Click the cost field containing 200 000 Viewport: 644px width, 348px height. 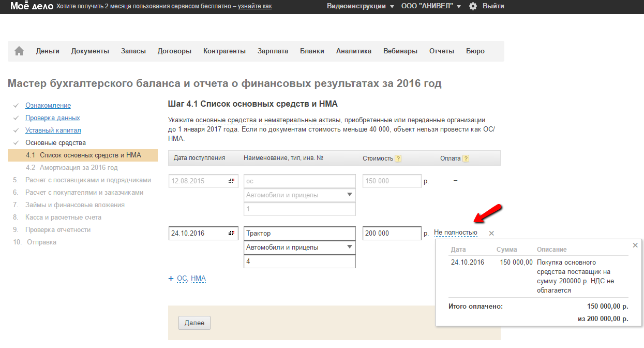(x=392, y=234)
